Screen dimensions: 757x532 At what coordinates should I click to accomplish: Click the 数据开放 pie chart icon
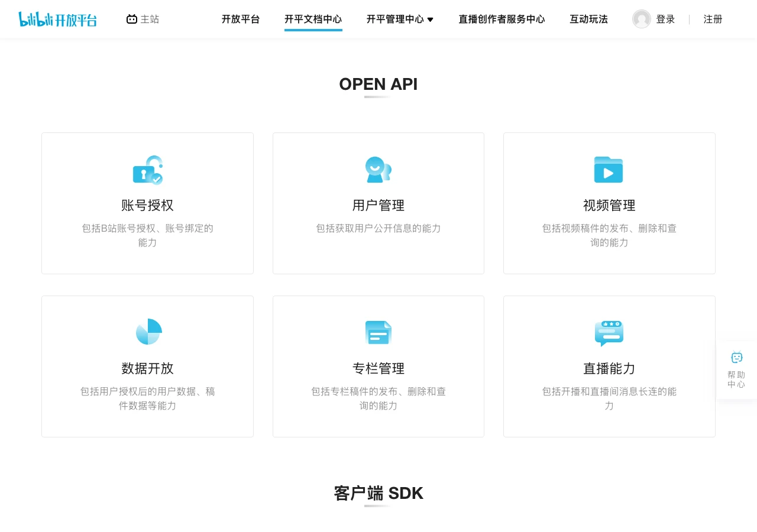[148, 332]
